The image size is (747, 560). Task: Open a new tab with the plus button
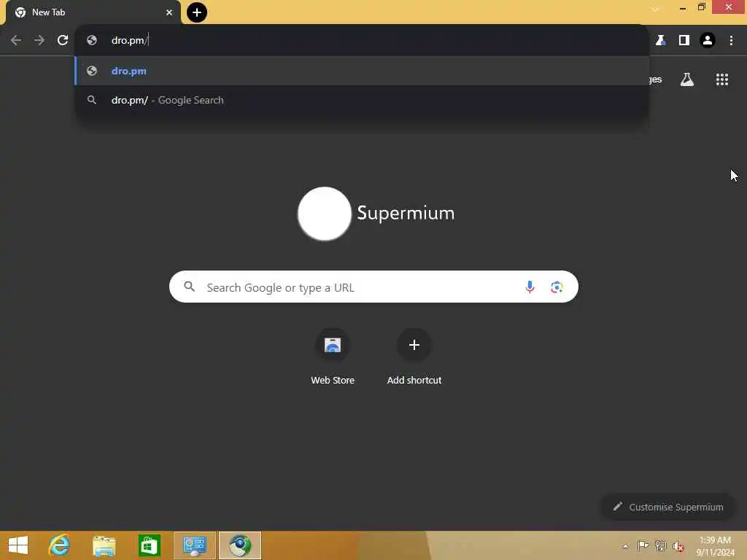pos(197,12)
